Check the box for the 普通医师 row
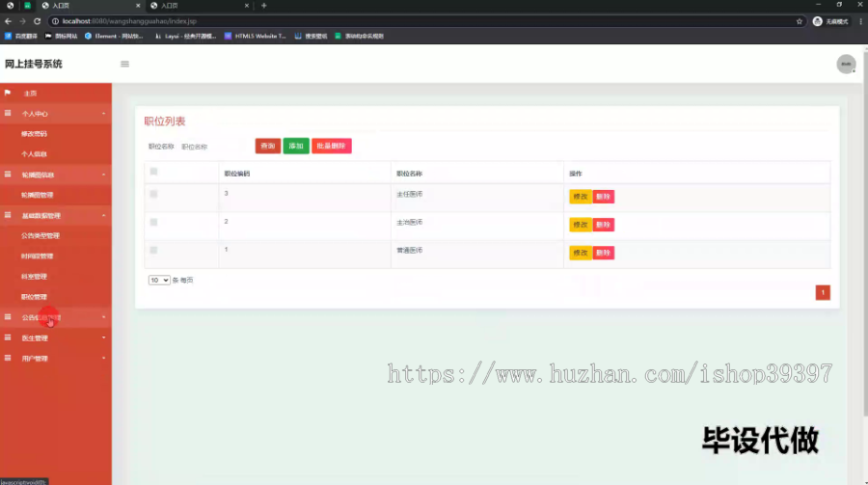Screen dimensions: 868x485 pos(154,251)
